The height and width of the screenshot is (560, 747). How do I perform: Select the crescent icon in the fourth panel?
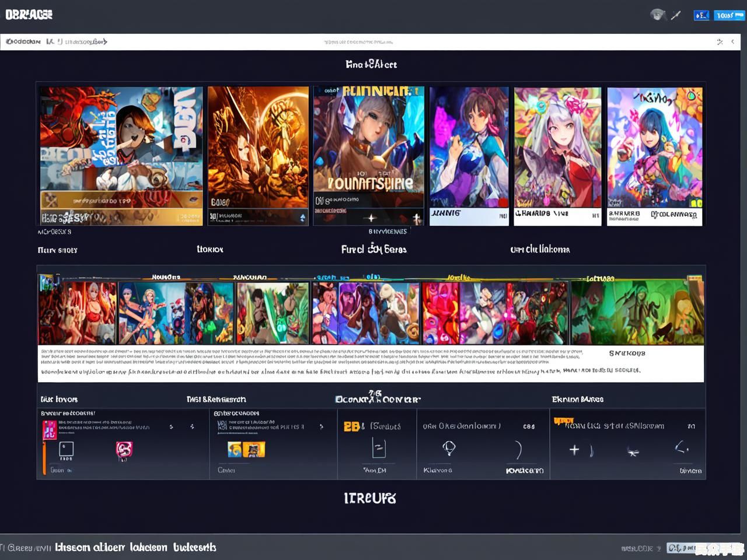point(518,449)
